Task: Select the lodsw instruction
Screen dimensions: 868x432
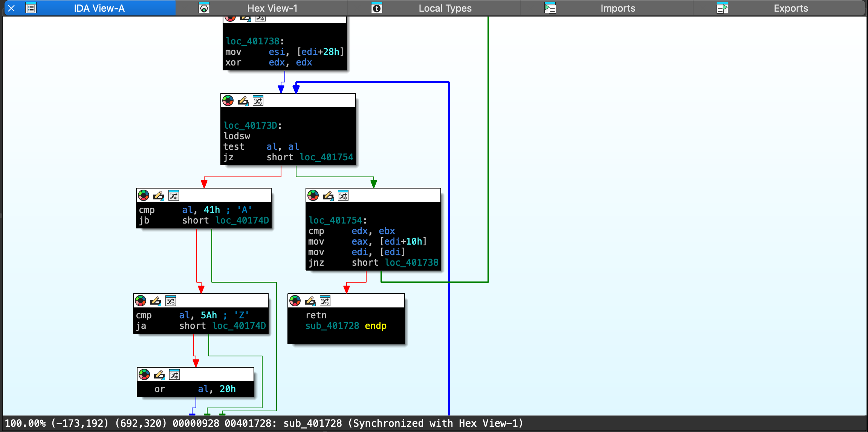Action: (x=237, y=136)
